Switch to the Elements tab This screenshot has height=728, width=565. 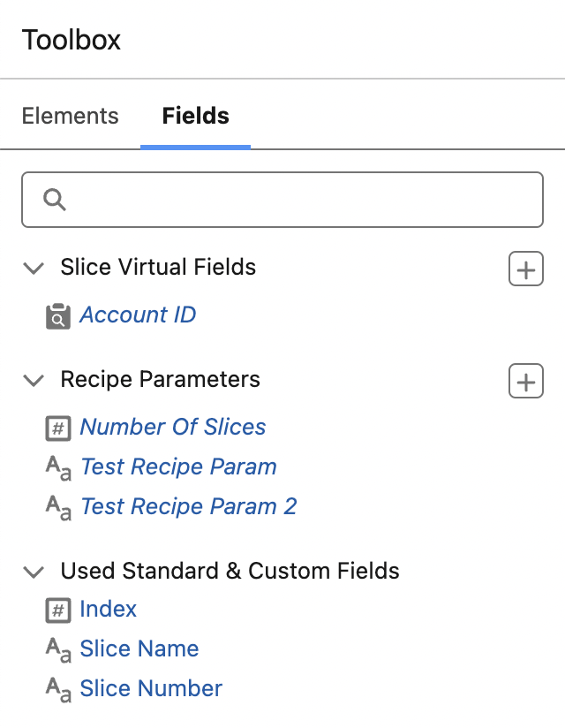[x=70, y=116]
